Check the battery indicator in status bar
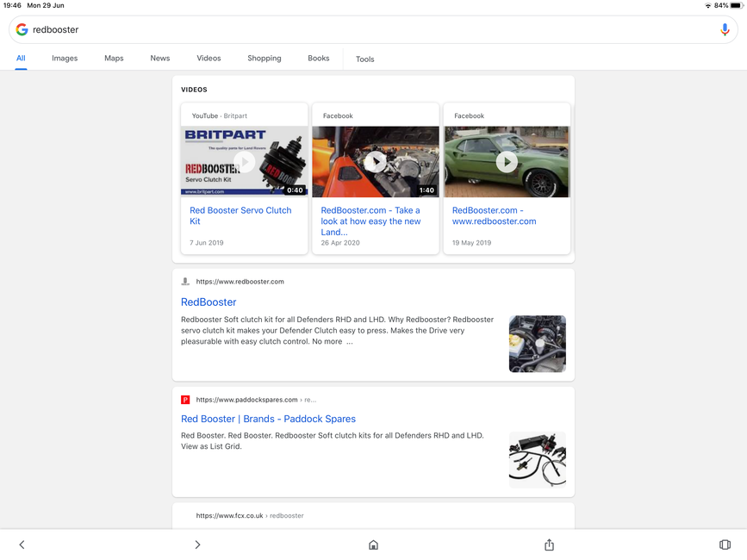The width and height of the screenshot is (747, 560). click(737, 5)
